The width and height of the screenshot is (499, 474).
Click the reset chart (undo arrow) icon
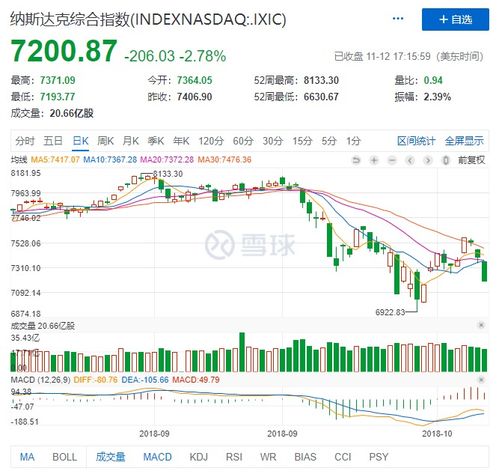356,161
